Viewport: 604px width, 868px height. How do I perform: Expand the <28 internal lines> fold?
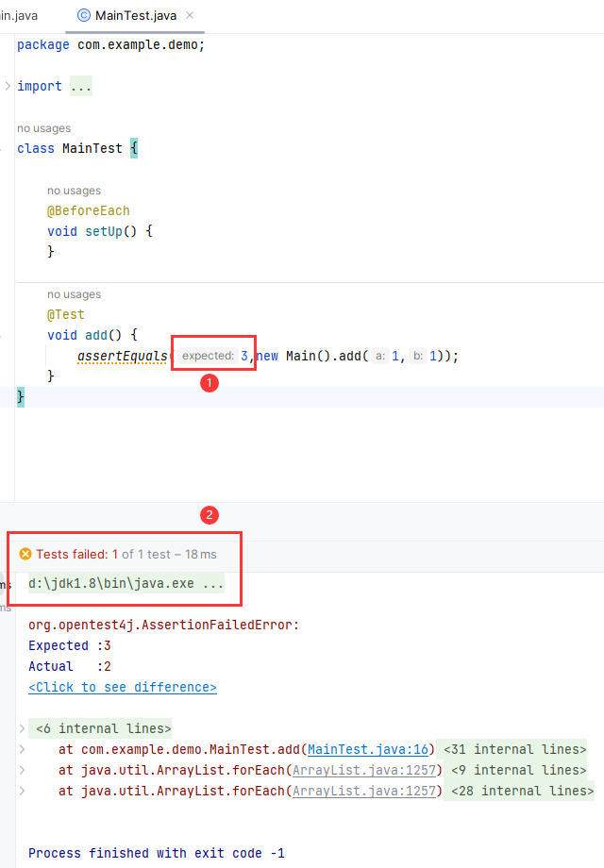[518, 791]
